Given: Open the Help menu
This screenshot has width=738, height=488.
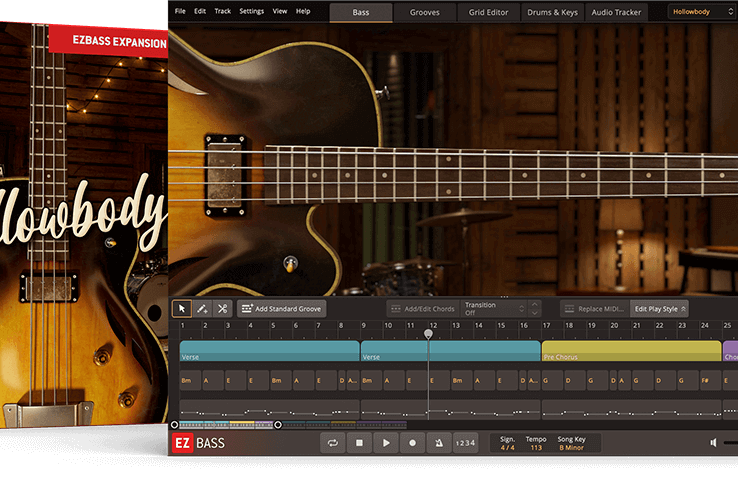Looking at the screenshot, I should coord(303,11).
